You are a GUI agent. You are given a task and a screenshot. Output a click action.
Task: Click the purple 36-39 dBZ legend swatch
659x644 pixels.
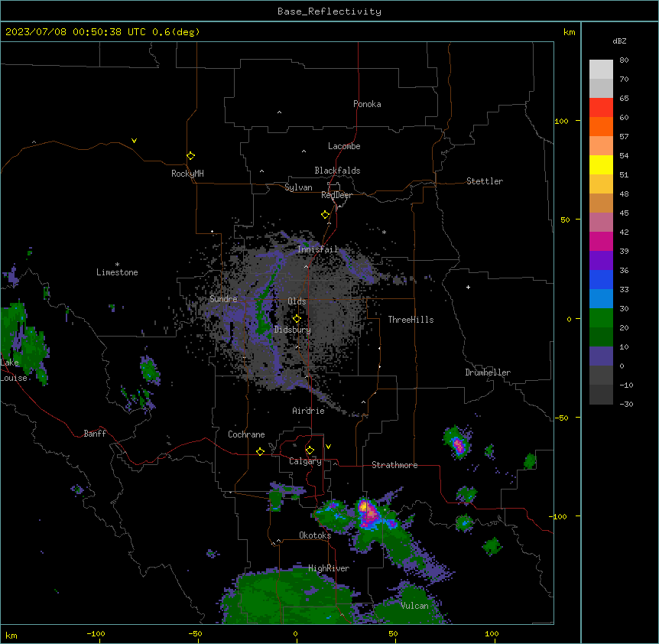coord(601,261)
